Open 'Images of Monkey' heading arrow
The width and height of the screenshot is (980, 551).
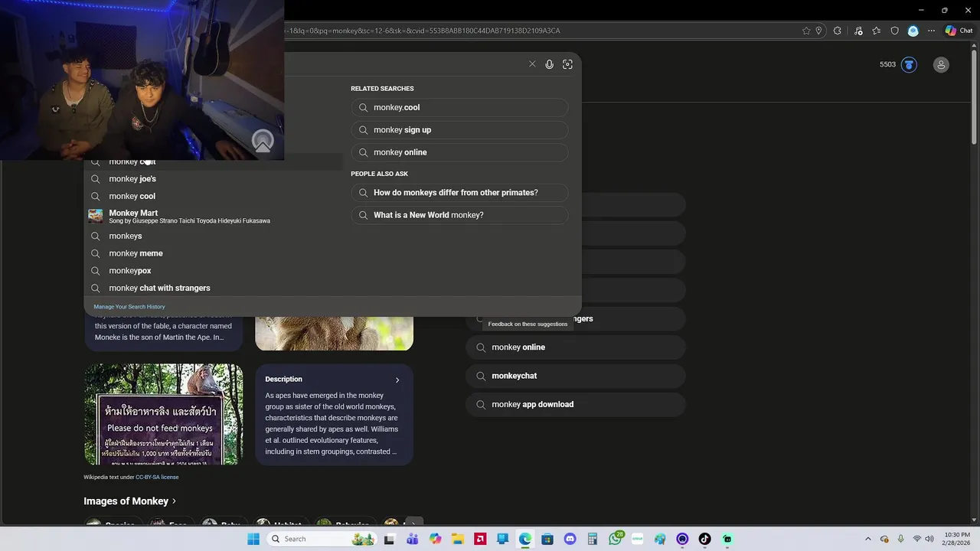(x=174, y=501)
